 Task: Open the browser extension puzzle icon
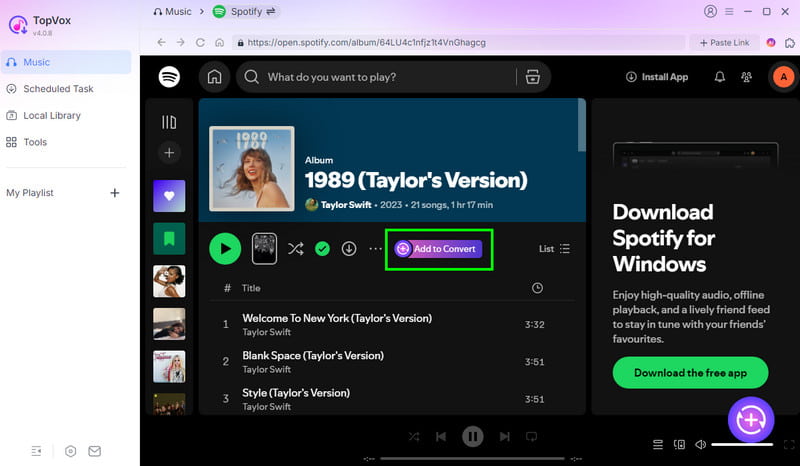[790, 43]
